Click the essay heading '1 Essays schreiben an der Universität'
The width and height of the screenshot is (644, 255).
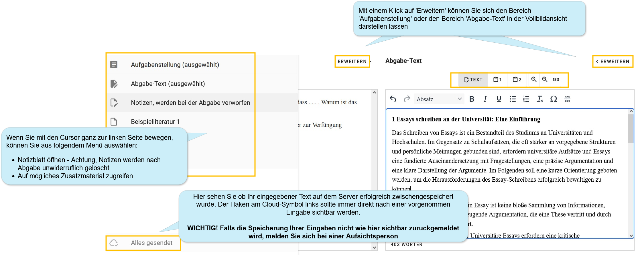pos(466,119)
